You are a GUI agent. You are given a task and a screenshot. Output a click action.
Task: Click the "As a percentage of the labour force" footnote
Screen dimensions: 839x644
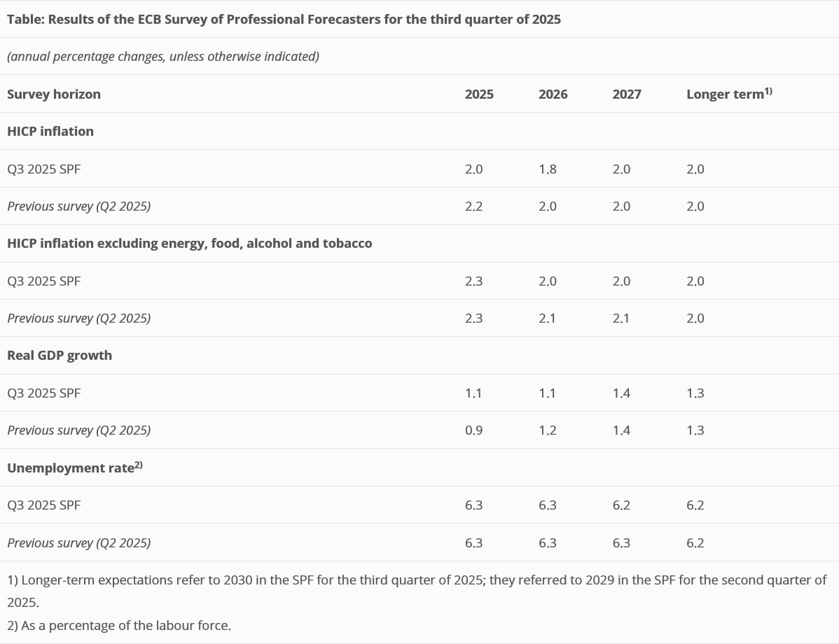click(119, 626)
